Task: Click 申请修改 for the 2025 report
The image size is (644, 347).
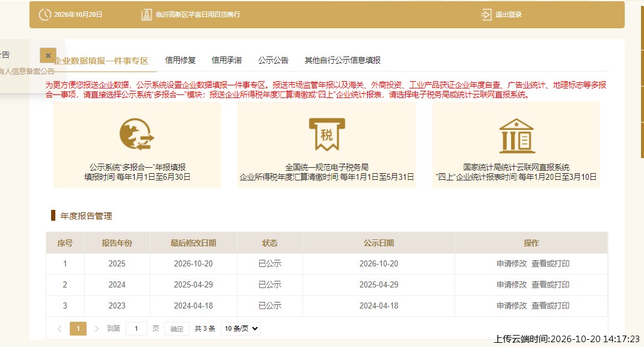Action: [x=511, y=263]
